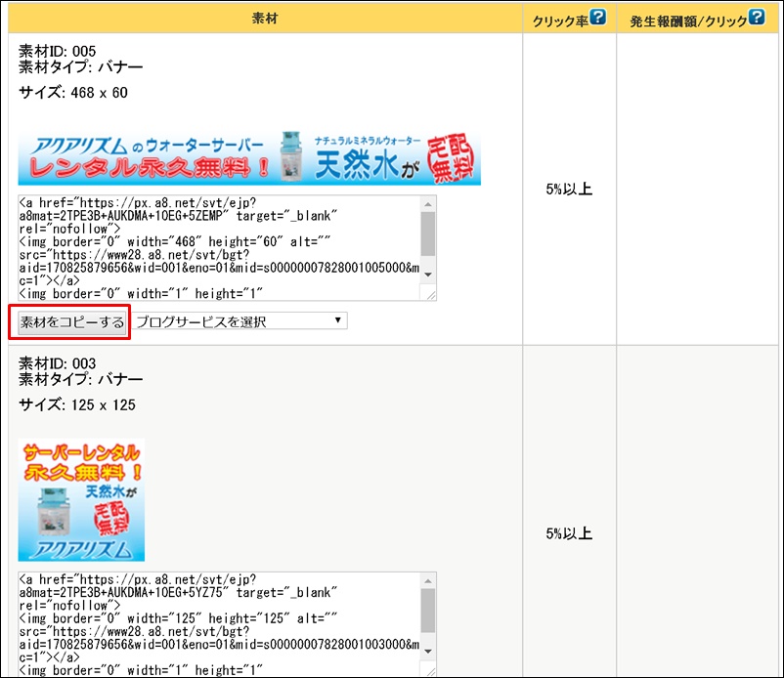
Task: Click 素材タイプ: バナー under ID 005
Action: click(x=80, y=67)
